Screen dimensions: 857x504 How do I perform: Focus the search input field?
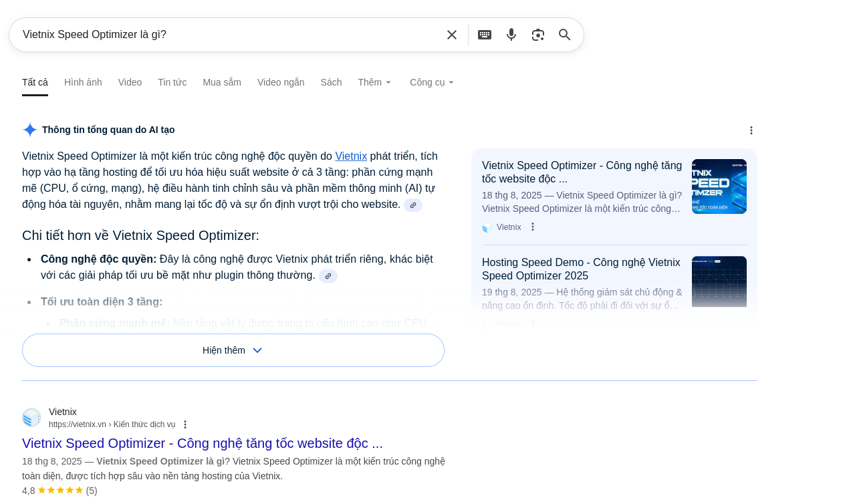point(227,35)
